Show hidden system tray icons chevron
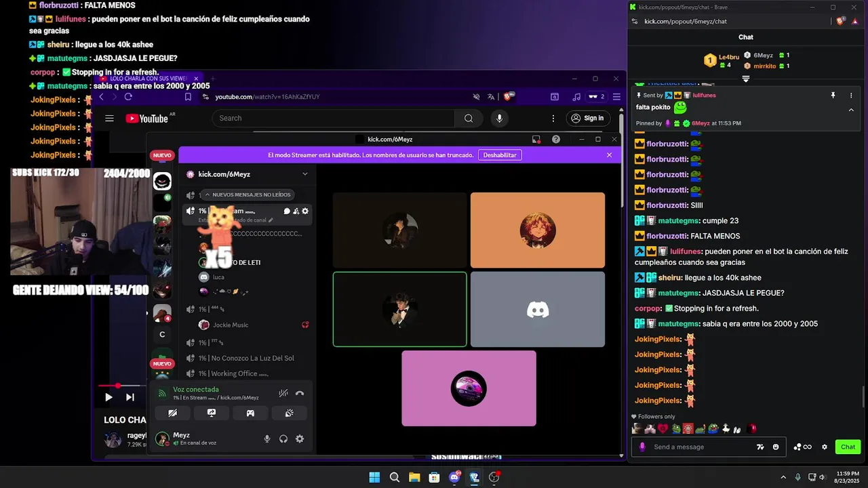This screenshot has height=488, width=868. pyautogui.click(x=783, y=477)
